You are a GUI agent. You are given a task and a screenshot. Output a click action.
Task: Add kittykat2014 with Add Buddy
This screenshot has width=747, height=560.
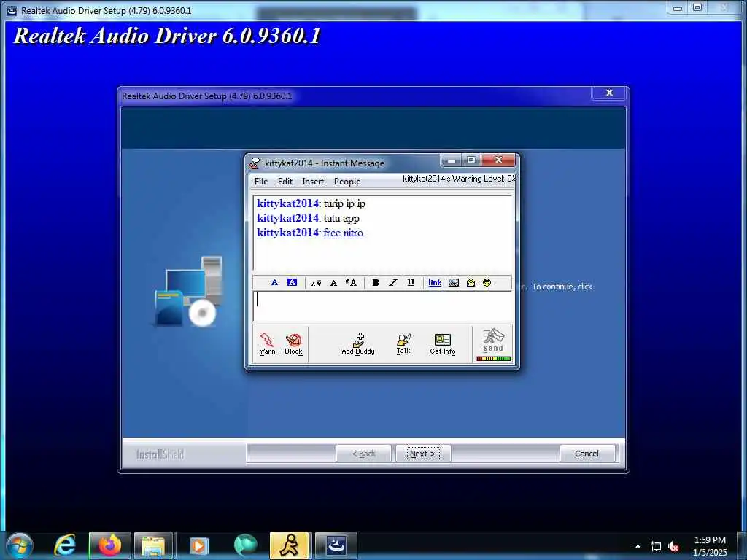pos(358,343)
